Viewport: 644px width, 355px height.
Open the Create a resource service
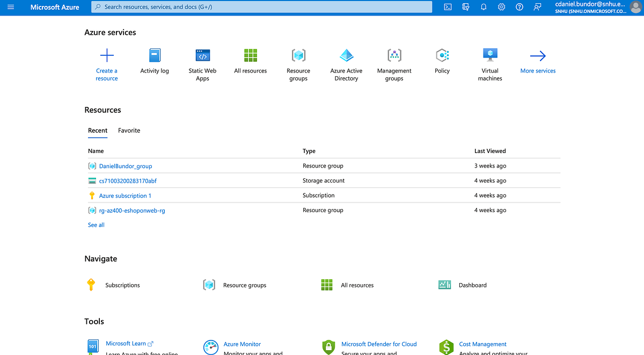point(107,60)
